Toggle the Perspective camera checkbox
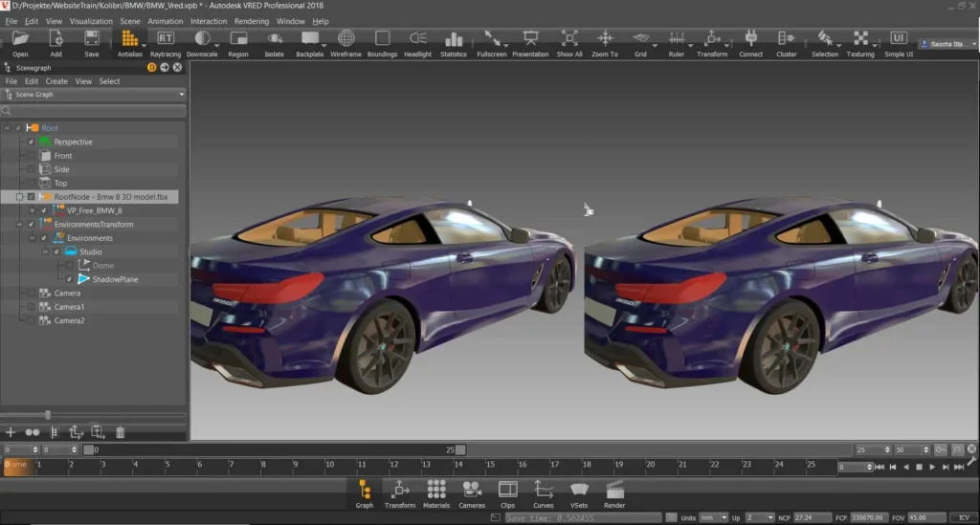 [31, 142]
